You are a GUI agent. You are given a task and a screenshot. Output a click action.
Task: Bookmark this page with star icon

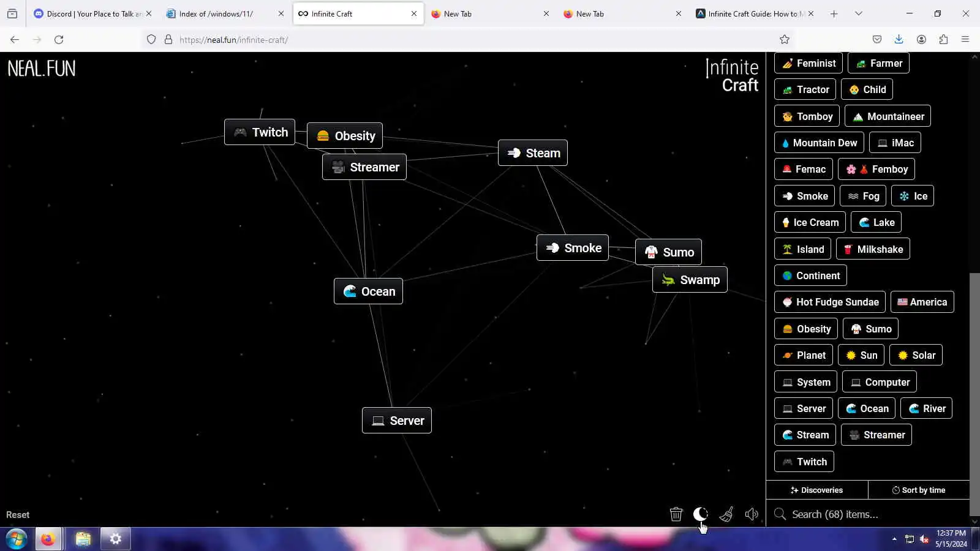[x=785, y=40]
